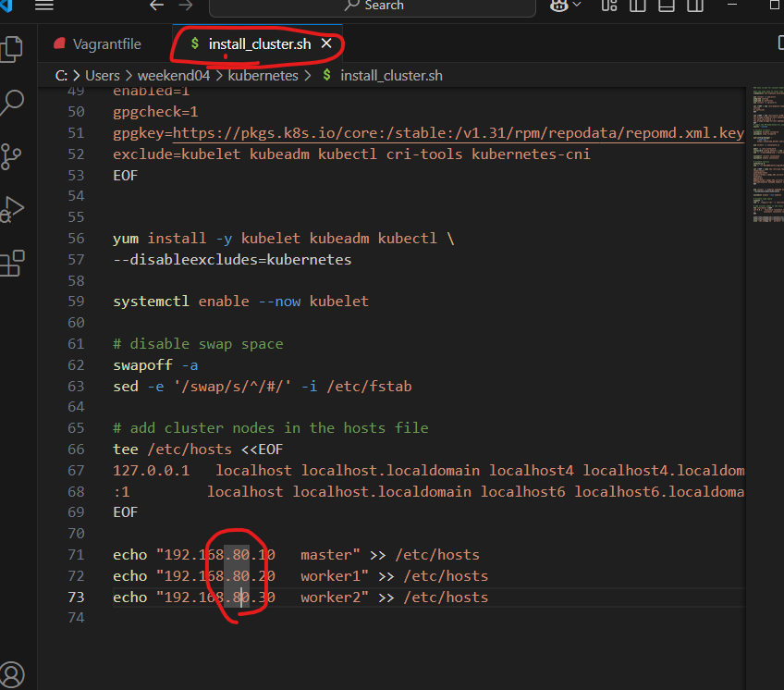This screenshot has width=784, height=690.
Task: Click the 'master' hosts echo line
Action: click(x=296, y=555)
